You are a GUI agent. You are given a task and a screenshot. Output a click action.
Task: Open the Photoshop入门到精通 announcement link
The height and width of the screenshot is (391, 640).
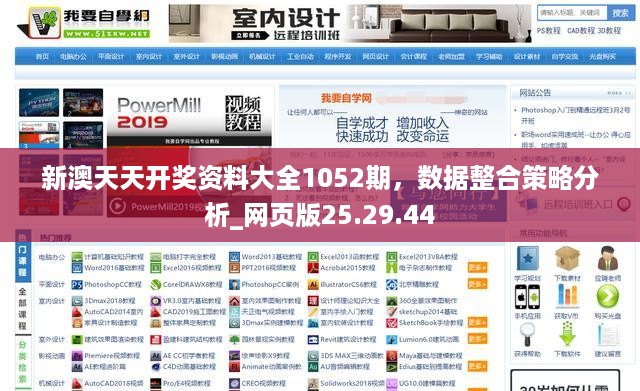pos(576,115)
